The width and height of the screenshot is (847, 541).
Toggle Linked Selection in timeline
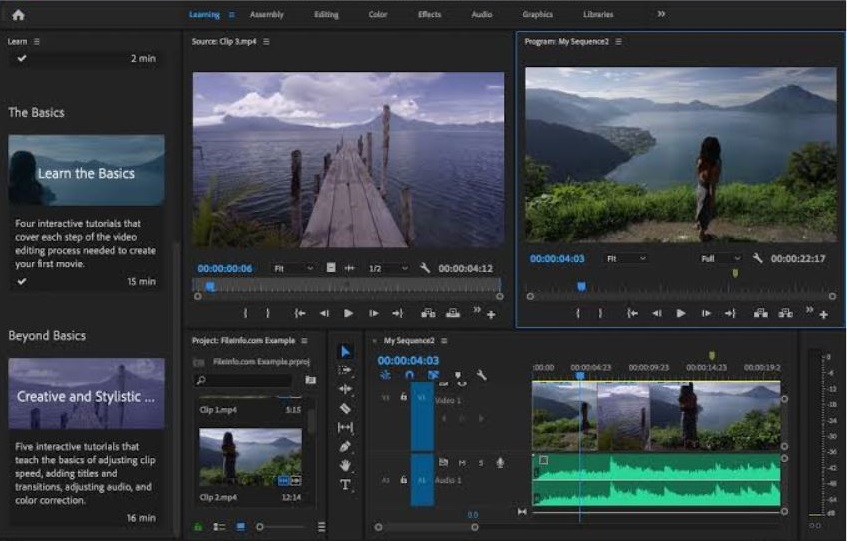click(x=433, y=375)
